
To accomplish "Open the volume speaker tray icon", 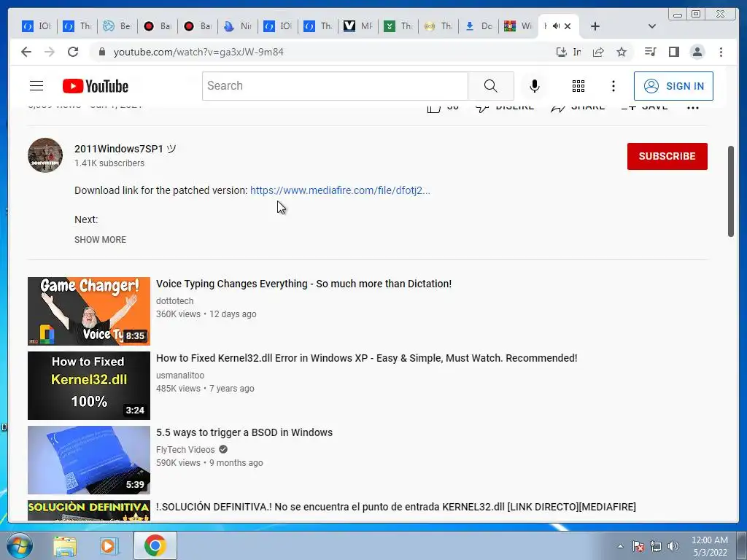I will coord(673,546).
